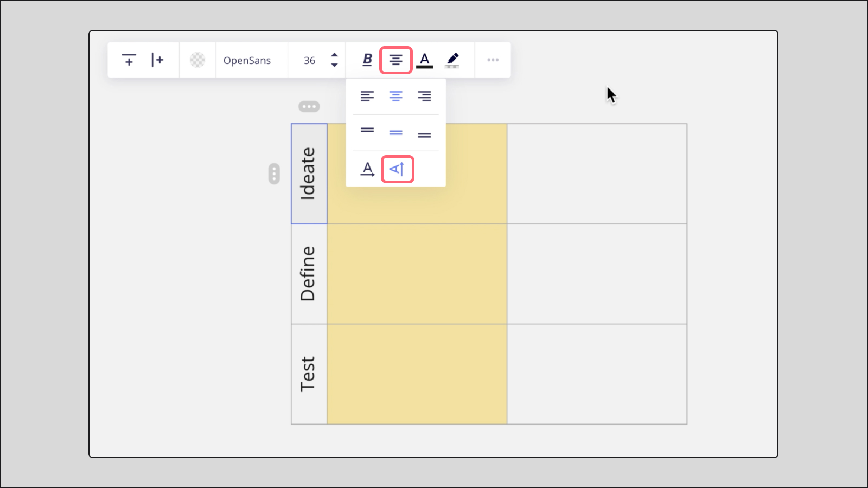Screen dimensions: 868x488
Task: Open the toolbar's more options menu
Action: pos(493,60)
